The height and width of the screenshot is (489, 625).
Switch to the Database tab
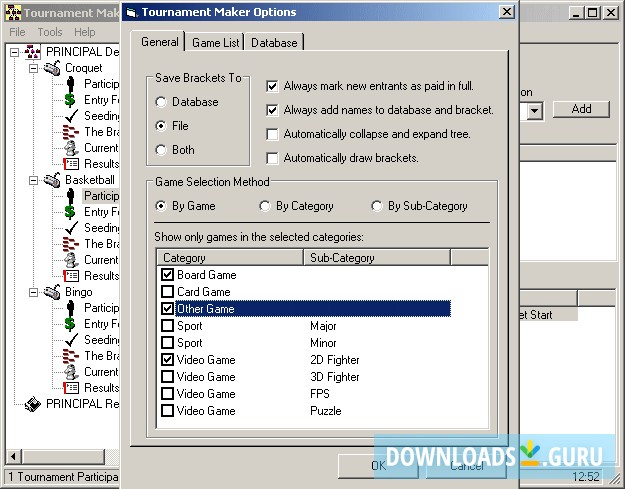pos(274,43)
